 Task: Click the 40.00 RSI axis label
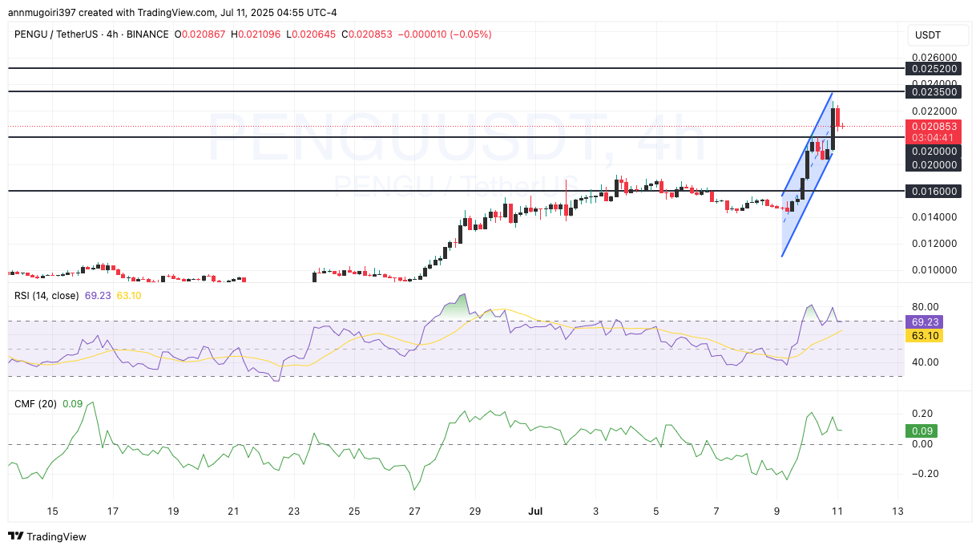(x=924, y=362)
